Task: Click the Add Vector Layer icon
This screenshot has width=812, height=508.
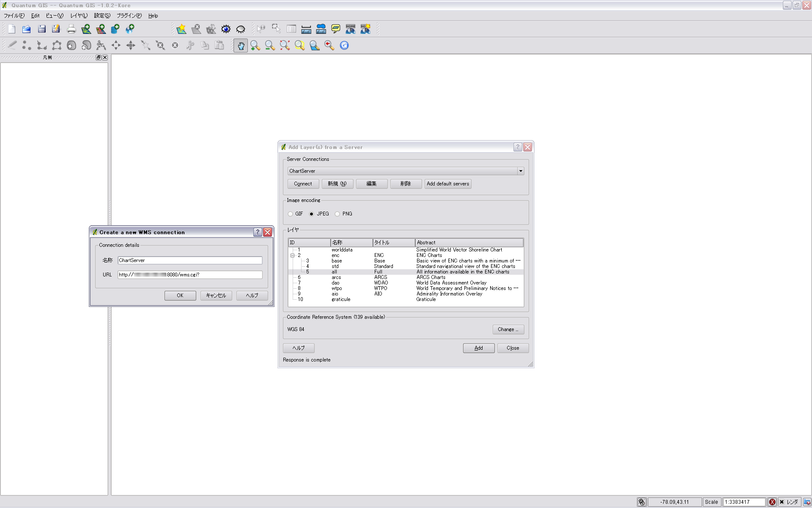Action: click(86, 29)
